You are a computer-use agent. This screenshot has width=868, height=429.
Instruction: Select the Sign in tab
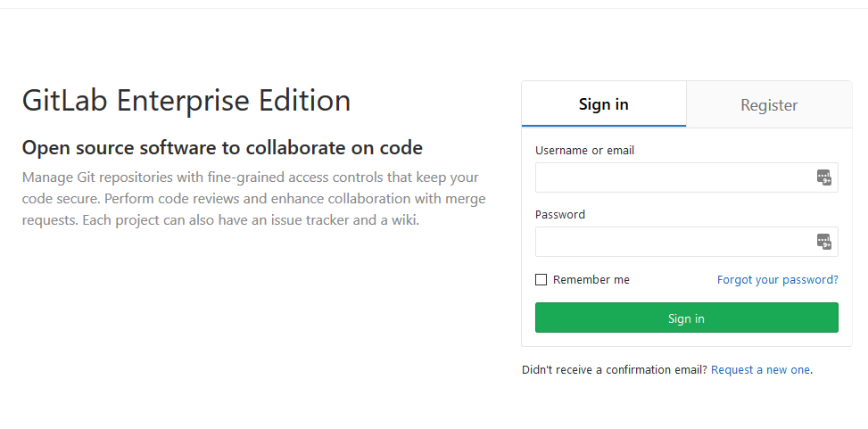(603, 104)
